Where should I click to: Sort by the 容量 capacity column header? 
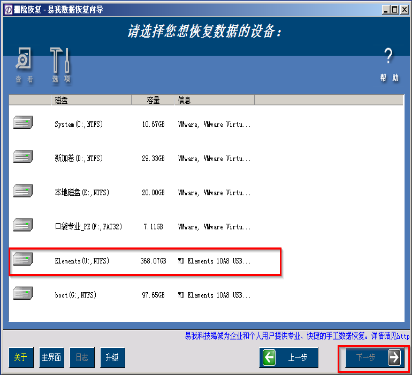click(x=153, y=100)
